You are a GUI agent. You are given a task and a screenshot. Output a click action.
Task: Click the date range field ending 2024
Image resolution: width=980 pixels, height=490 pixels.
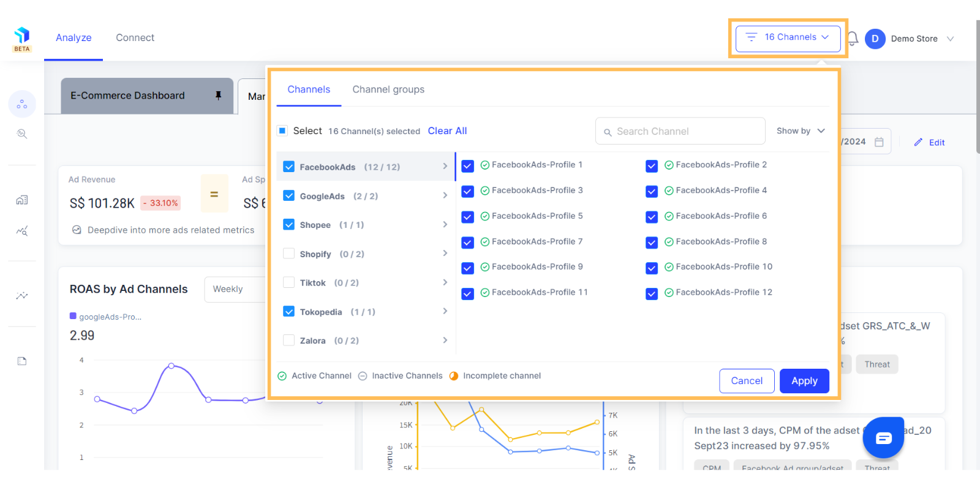[865, 141]
